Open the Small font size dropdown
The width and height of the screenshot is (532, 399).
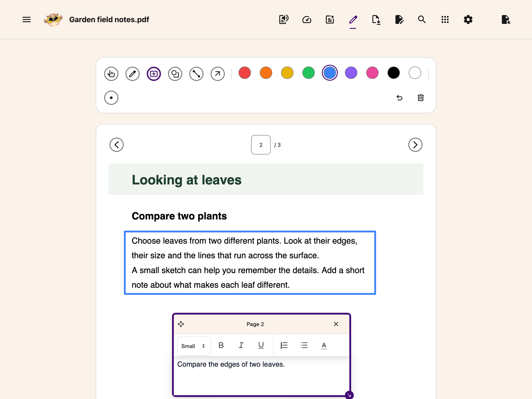point(194,346)
